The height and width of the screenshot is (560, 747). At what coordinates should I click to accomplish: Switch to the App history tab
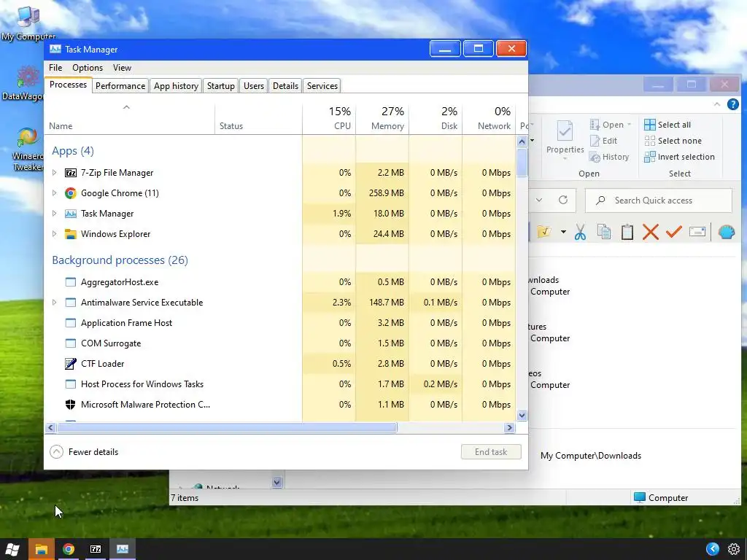tap(176, 86)
